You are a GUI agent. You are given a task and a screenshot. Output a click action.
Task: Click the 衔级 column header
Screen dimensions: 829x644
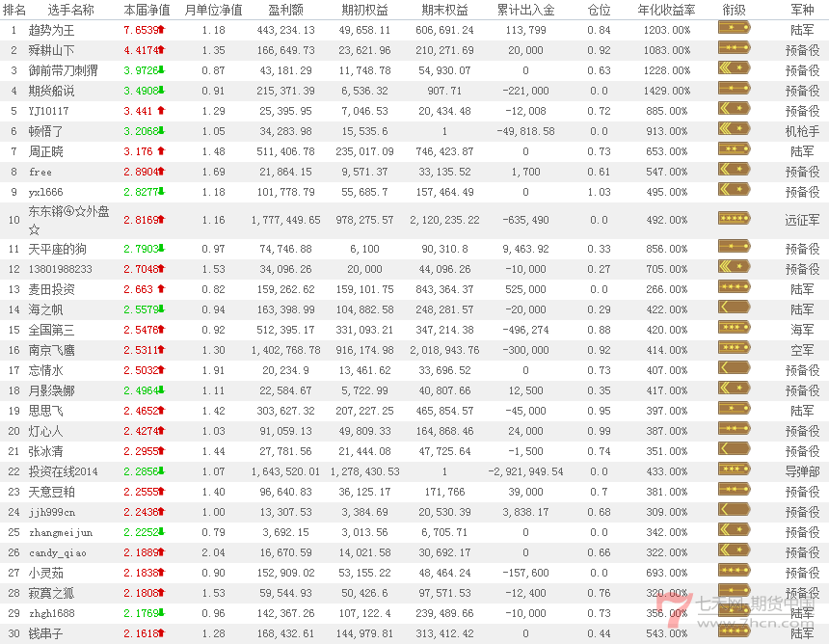coord(734,10)
